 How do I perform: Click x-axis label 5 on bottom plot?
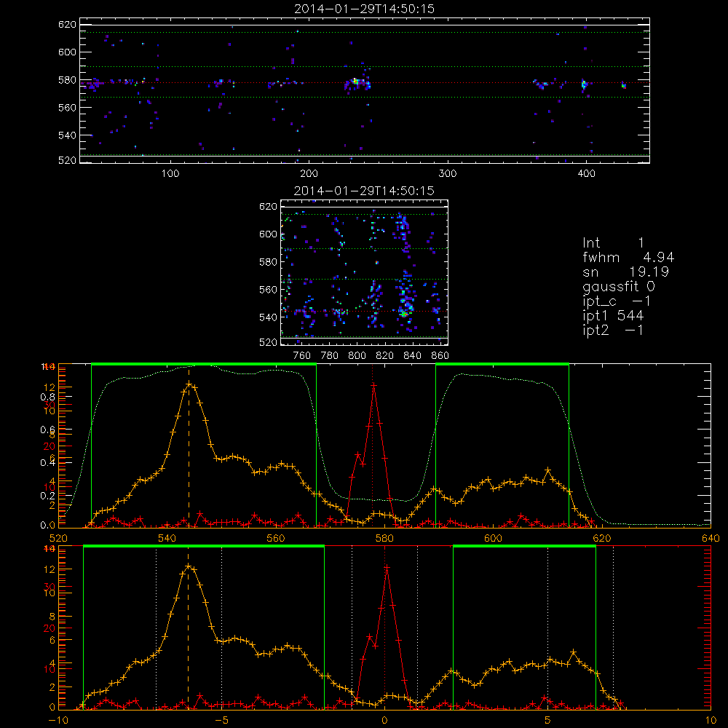coord(548,720)
